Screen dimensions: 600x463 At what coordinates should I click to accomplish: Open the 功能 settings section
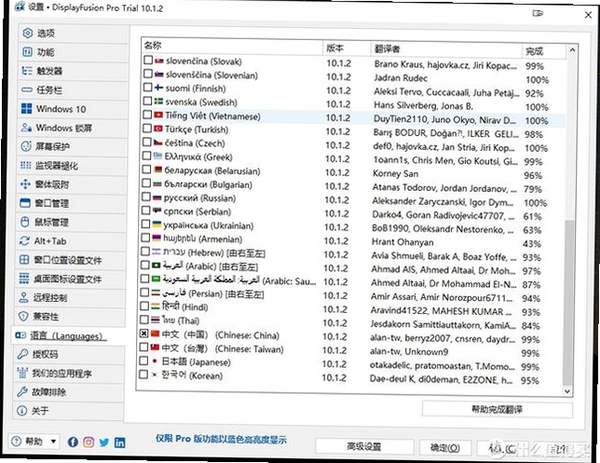[x=73, y=52]
